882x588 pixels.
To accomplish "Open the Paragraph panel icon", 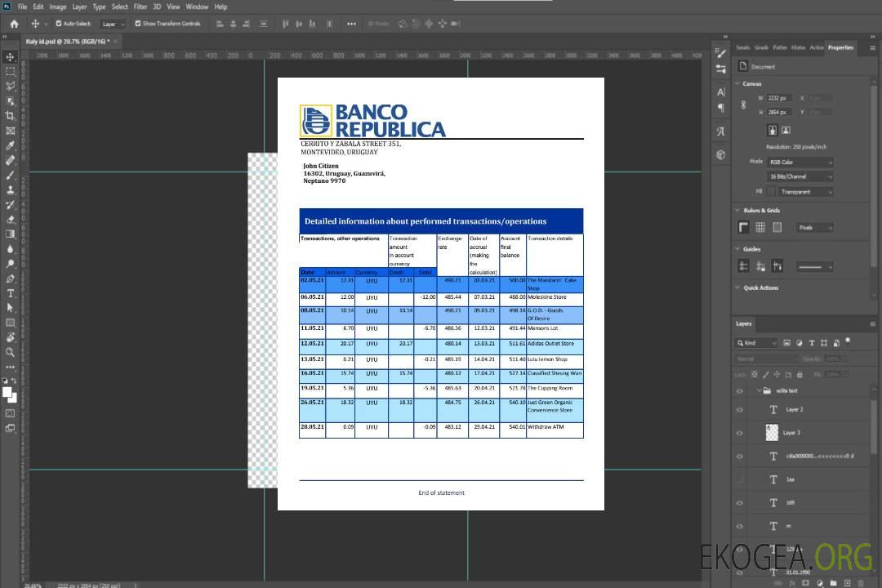I will 720,108.
